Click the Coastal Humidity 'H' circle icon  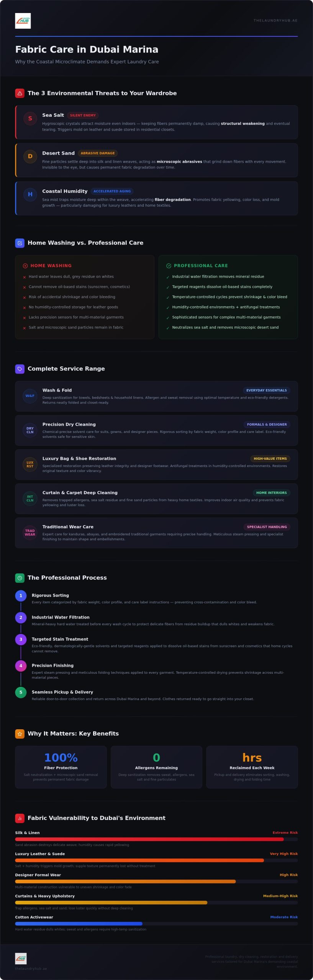(x=30, y=194)
